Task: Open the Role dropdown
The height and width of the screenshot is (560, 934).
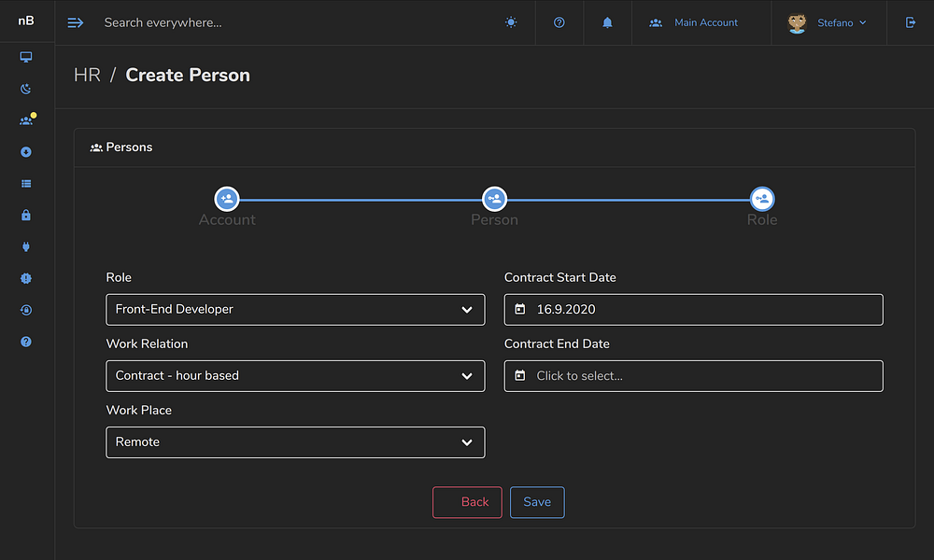Action: coord(295,310)
